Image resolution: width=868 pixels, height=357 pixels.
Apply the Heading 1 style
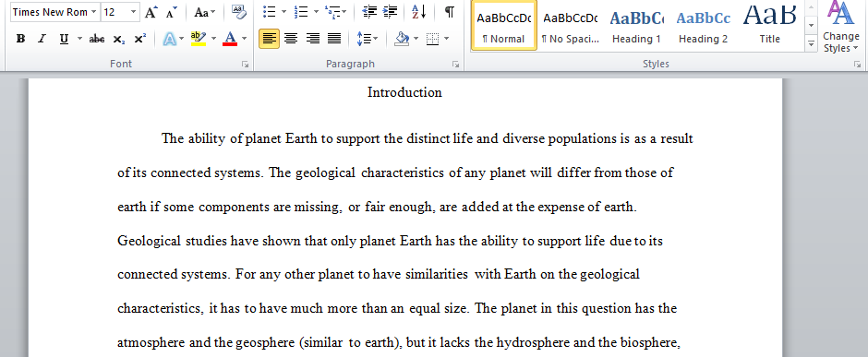pos(636,26)
